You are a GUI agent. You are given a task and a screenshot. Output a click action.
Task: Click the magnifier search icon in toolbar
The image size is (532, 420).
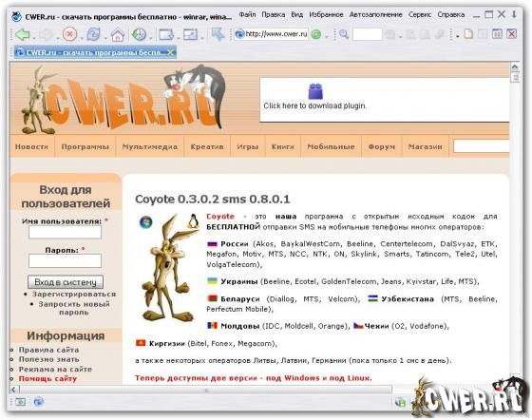[344, 34]
